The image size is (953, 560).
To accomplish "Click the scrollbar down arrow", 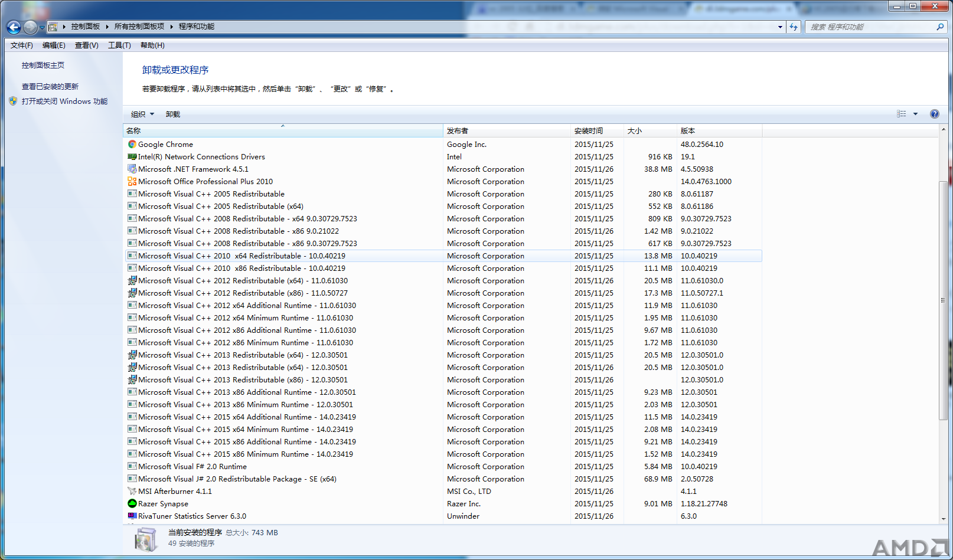I will click(943, 519).
